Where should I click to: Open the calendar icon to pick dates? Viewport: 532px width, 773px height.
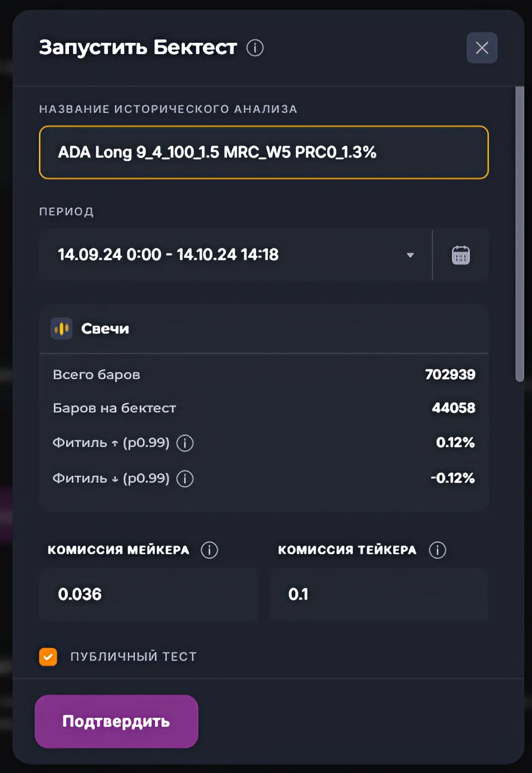(x=460, y=255)
